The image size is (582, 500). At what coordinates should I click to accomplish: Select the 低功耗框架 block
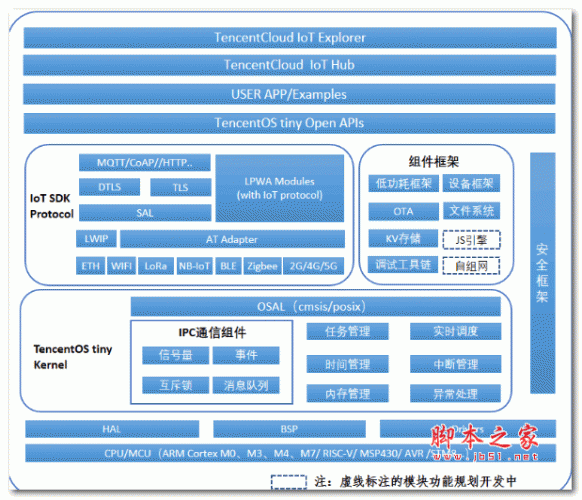403,183
